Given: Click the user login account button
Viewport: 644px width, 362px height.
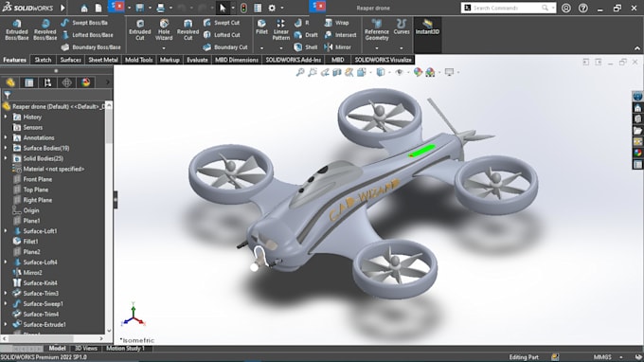Looking at the screenshot, I should click(x=566, y=8).
